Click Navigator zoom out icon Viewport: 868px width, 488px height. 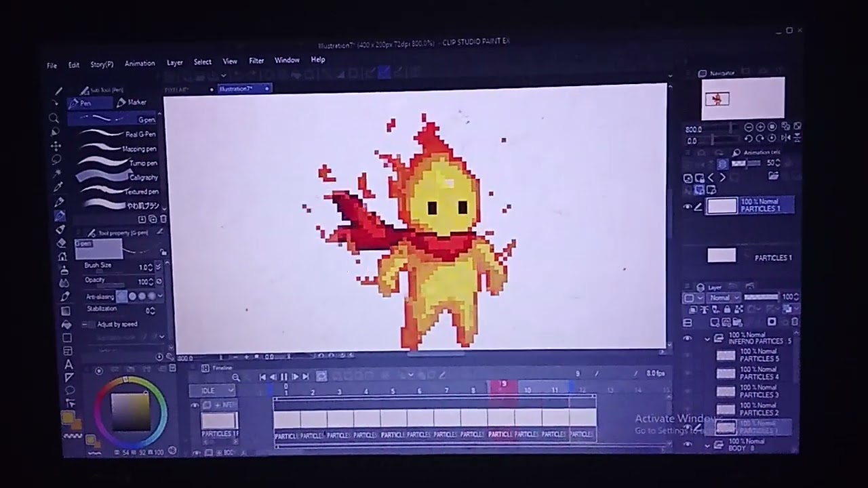click(x=749, y=127)
